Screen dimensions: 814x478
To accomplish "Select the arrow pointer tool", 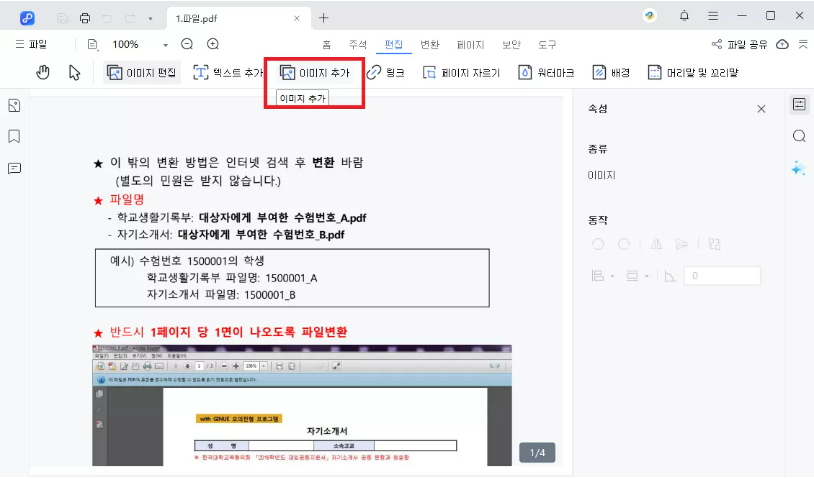I will coord(74,73).
